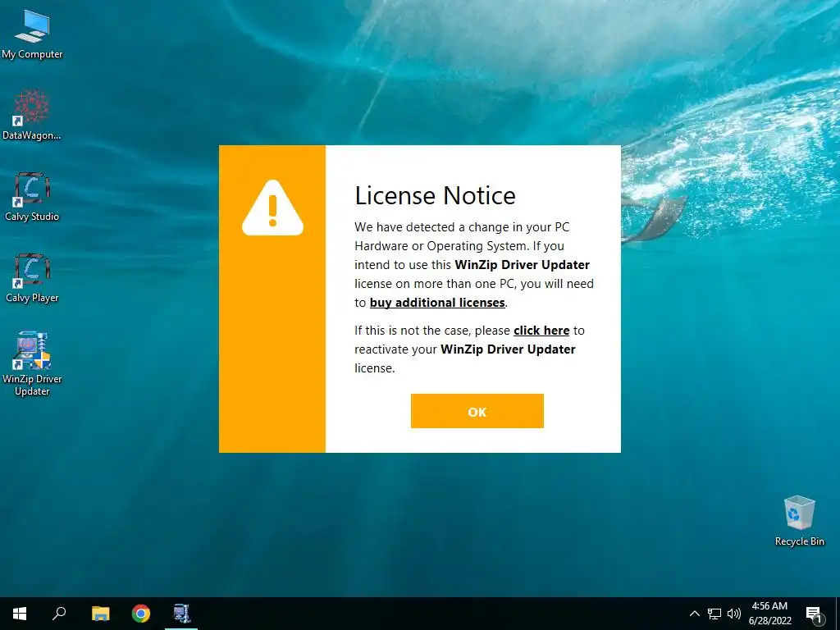Click the warning triangle icon in dialog
Viewport: 840px width, 630px height.
point(272,208)
